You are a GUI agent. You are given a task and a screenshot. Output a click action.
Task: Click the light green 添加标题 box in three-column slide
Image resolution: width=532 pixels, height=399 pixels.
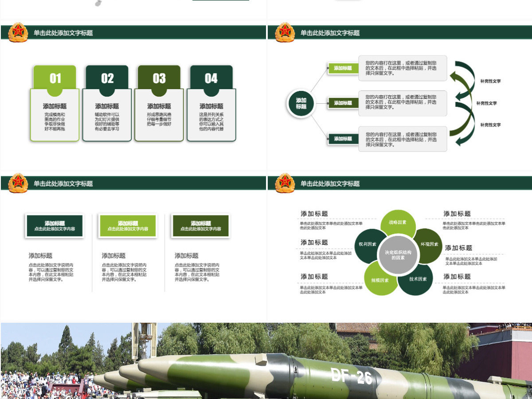[x=128, y=226]
